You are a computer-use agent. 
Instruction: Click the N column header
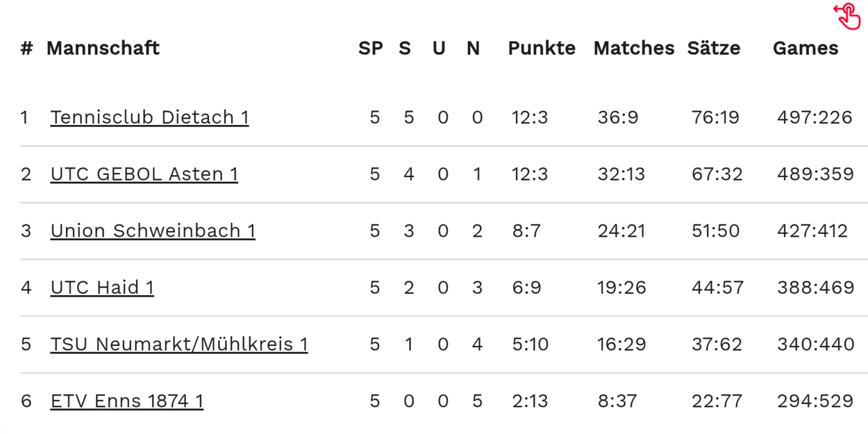click(474, 48)
